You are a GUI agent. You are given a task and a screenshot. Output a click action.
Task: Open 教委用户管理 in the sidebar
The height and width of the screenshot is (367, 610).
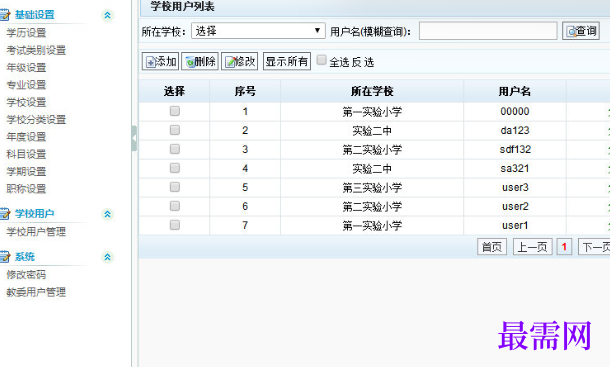(36, 292)
